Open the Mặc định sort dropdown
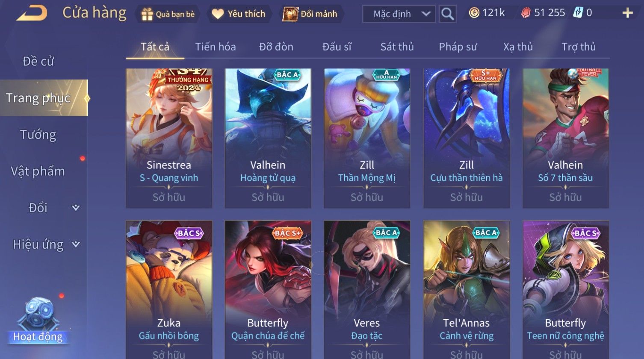The image size is (644, 359). tap(399, 14)
